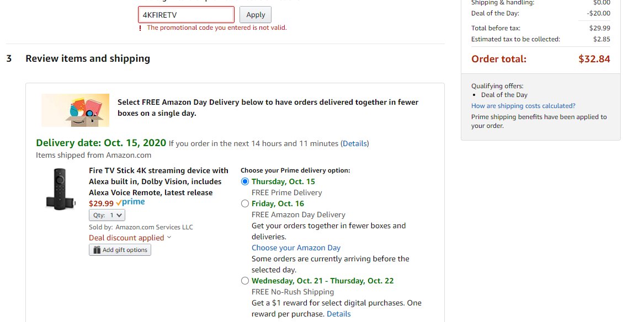Screen dimensions: 644x322
Task: Click the Fire TV Stick product image
Action: (x=60, y=189)
